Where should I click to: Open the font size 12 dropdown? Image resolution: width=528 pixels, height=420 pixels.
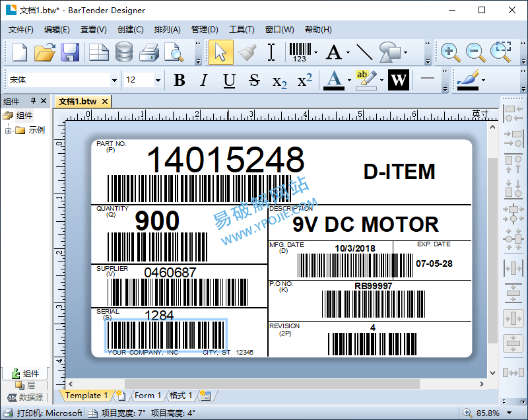click(143, 80)
